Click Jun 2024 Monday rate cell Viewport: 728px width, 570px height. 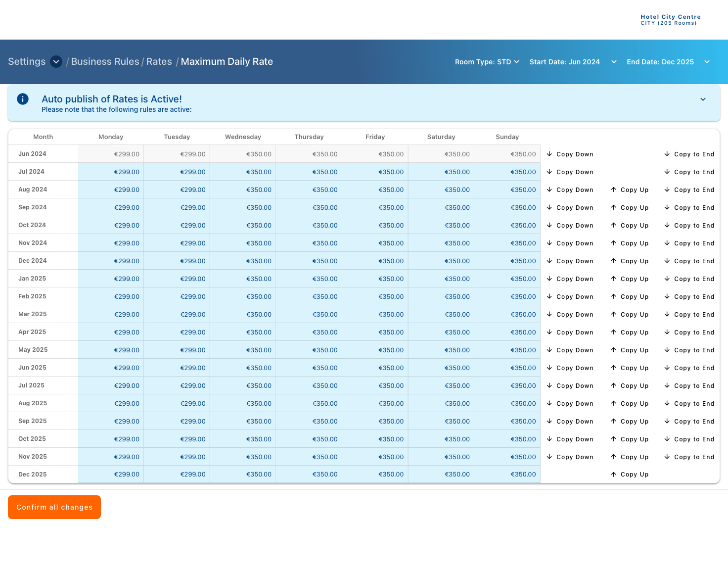pos(111,154)
